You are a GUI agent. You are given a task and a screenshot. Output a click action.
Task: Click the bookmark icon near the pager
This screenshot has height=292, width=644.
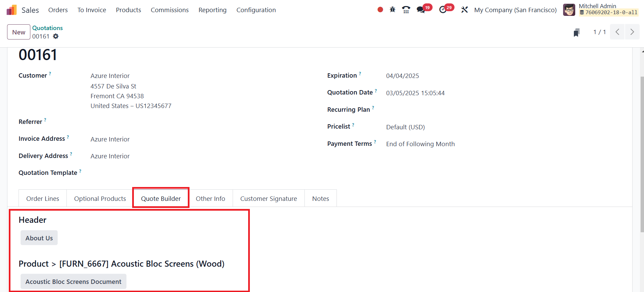click(577, 32)
